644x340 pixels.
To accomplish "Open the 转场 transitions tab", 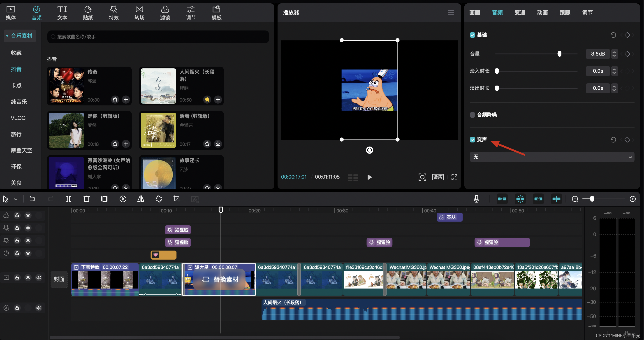I will [139, 13].
